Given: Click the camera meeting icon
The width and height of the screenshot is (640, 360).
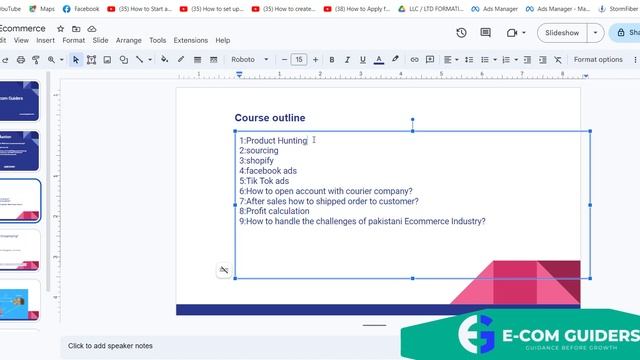Looking at the screenshot, I should [x=512, y=33].
